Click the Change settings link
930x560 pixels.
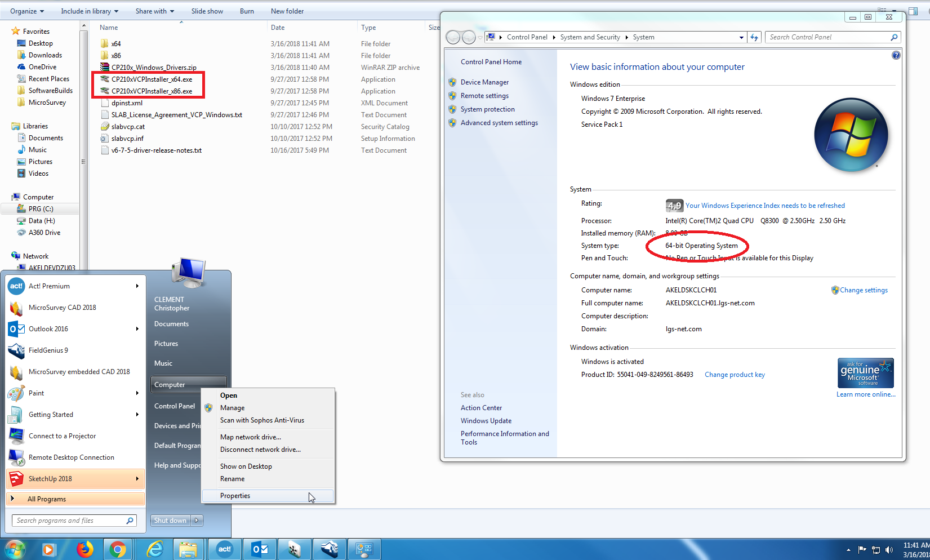864,290
